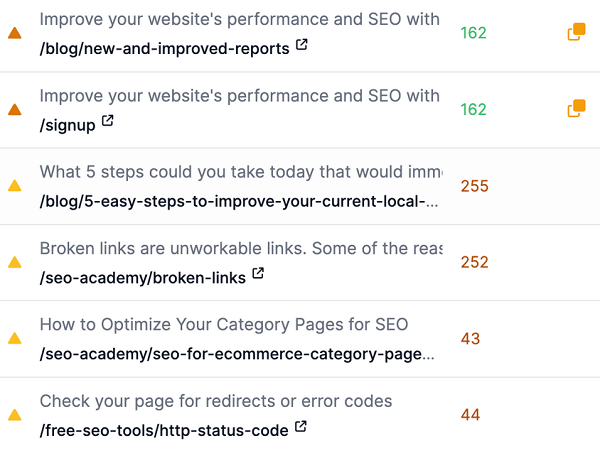Open the /signup page URL
Viewport: 600px width, 451px height.
(x=68, y=125)
